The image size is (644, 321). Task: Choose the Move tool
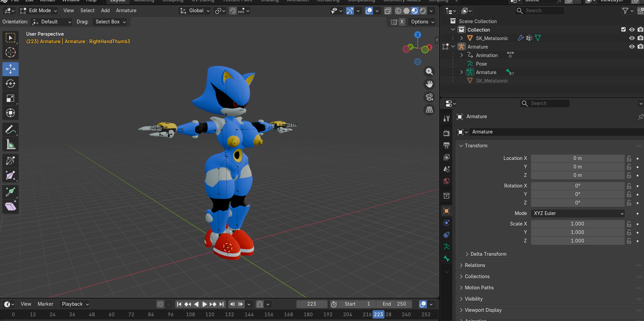pos(11,69)
